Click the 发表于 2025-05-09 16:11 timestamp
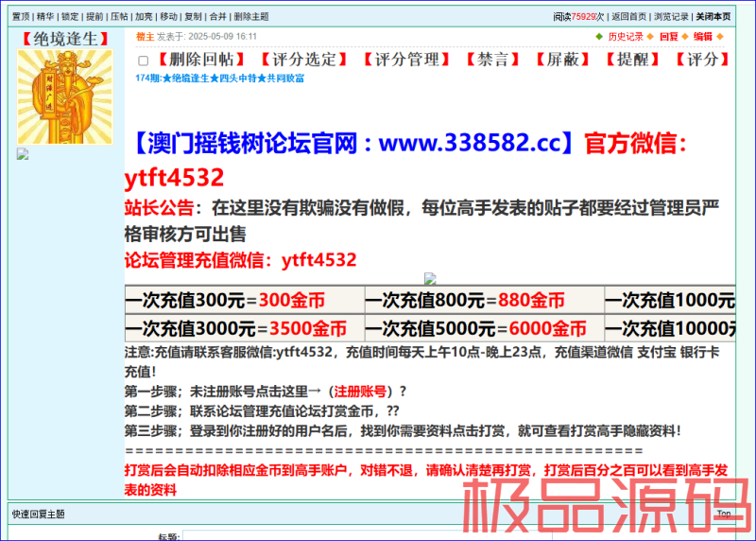 coord(207,37)
